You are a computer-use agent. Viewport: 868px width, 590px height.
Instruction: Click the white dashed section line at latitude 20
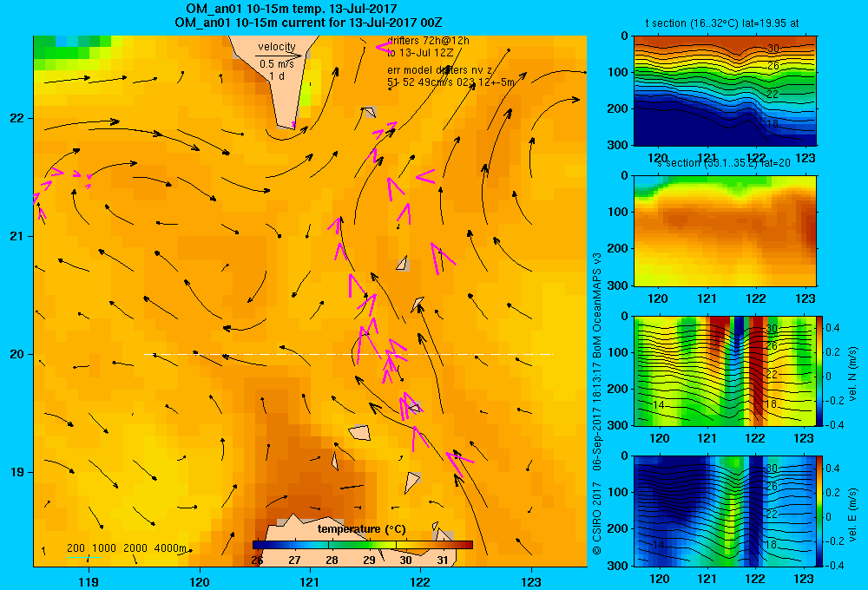point(348,354)
